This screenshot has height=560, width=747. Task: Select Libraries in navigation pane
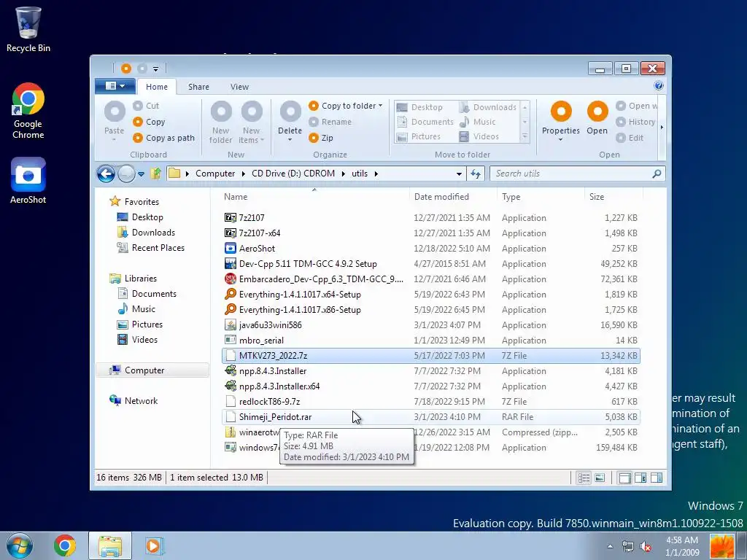coord(140,278)
